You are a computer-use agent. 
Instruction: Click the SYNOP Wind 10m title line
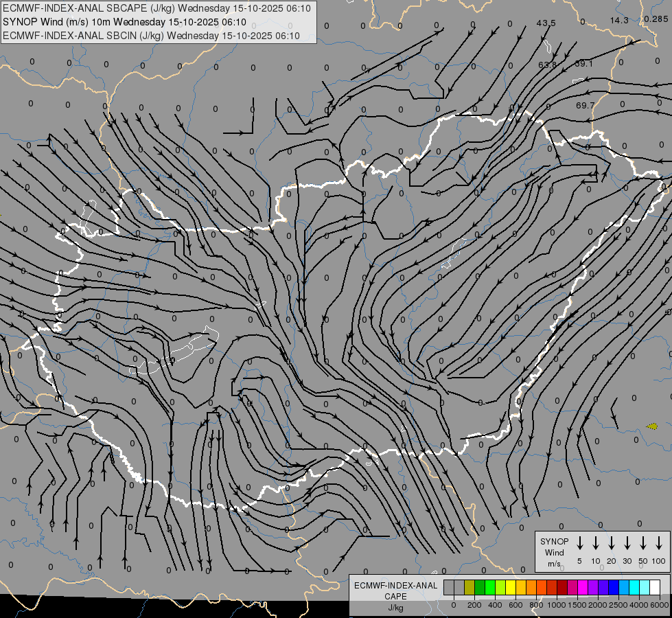(x=124, y=22)
